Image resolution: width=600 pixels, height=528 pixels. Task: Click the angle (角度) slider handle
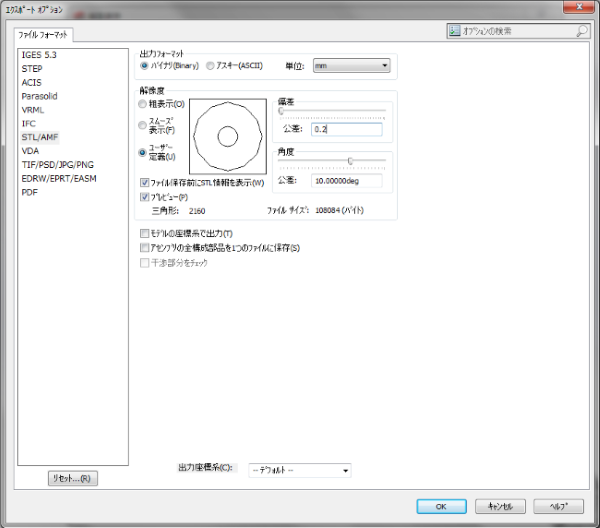[x=350, y=161]
